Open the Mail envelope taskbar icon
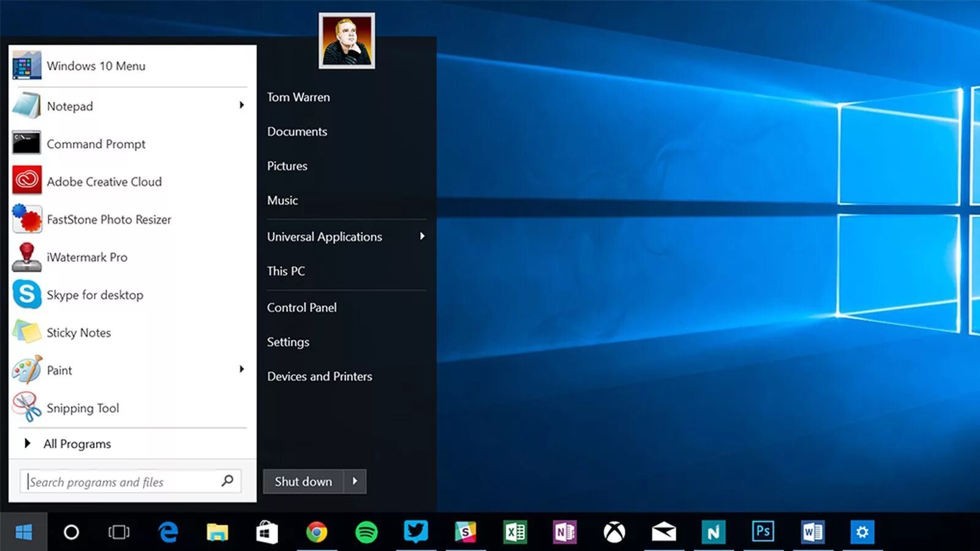 tap(664, 532)
